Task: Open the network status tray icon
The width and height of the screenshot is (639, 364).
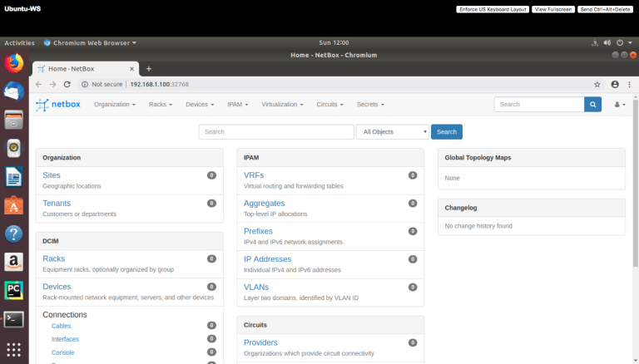Action: click(x=595, y=42)
